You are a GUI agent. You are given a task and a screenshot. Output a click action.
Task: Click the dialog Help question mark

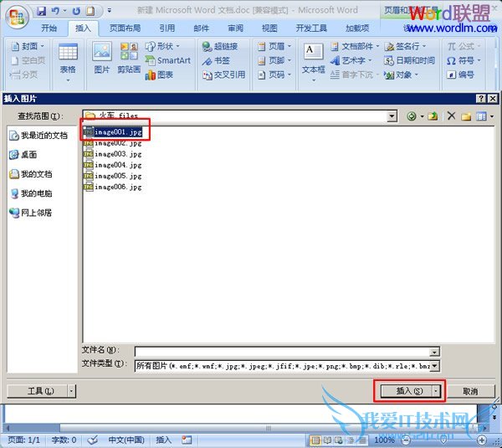click(481, 98)
